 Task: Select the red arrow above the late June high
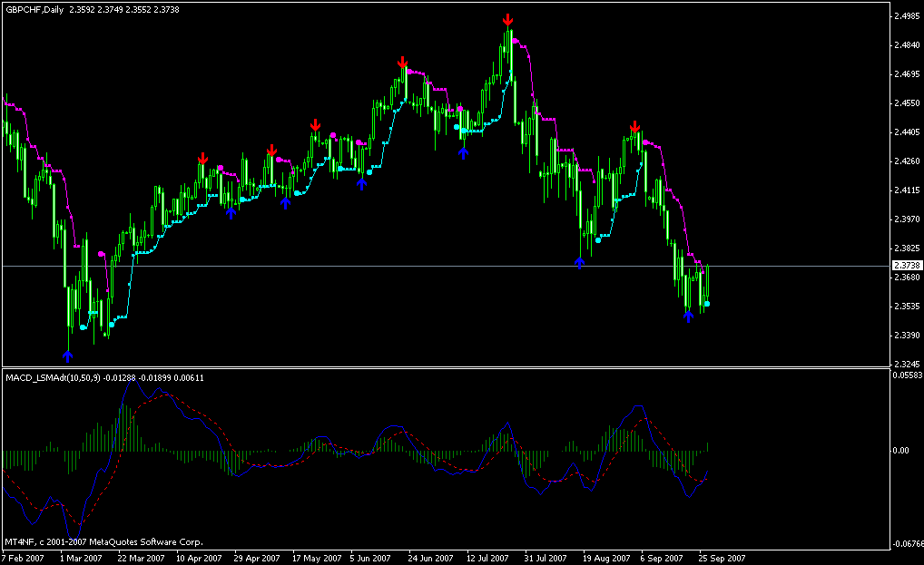click(x=402, y=62)
